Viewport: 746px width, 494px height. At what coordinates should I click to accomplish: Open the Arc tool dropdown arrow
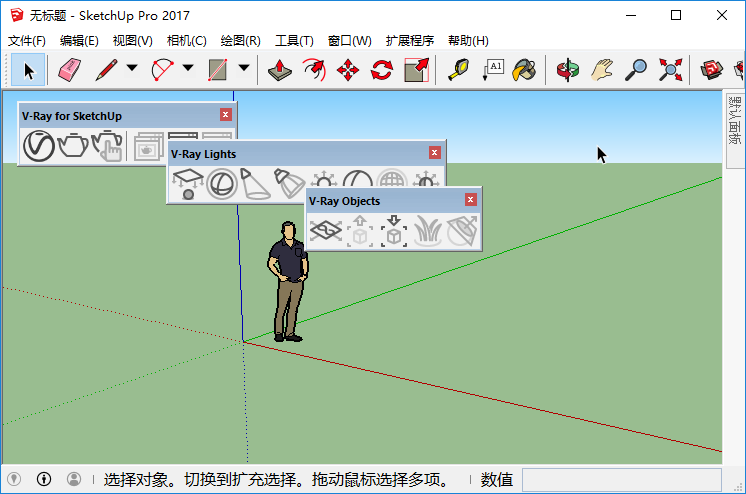(188, 68)
